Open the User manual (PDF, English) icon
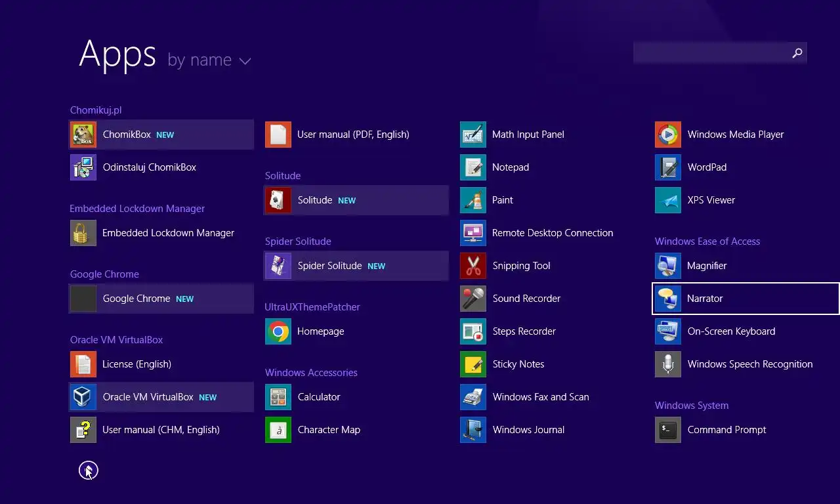Image resolution: width=840 pixels, height=504 pixels. click(x=278, y=135)
